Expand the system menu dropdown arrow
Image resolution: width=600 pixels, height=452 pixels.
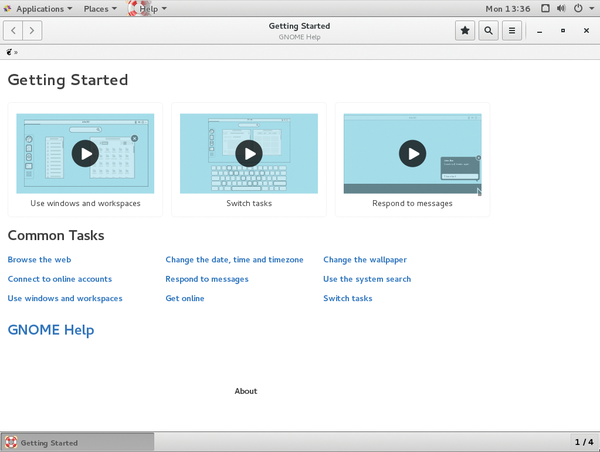tap(592, 8)
